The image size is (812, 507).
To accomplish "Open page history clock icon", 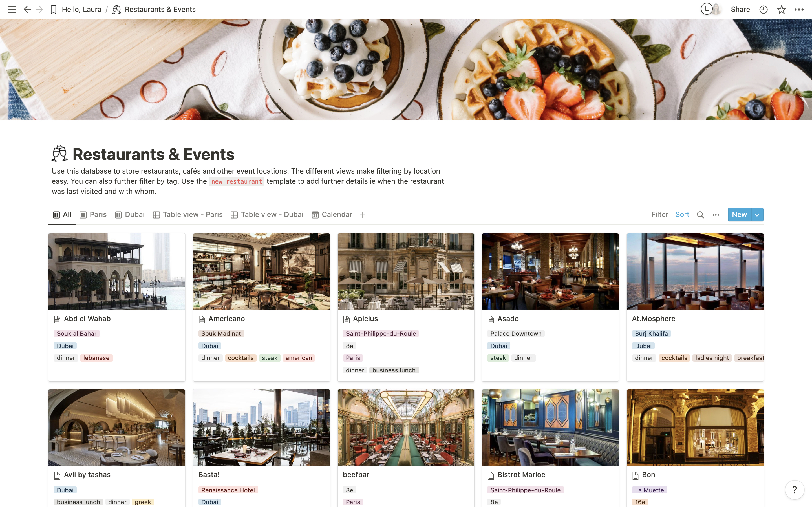I will 763,9.
